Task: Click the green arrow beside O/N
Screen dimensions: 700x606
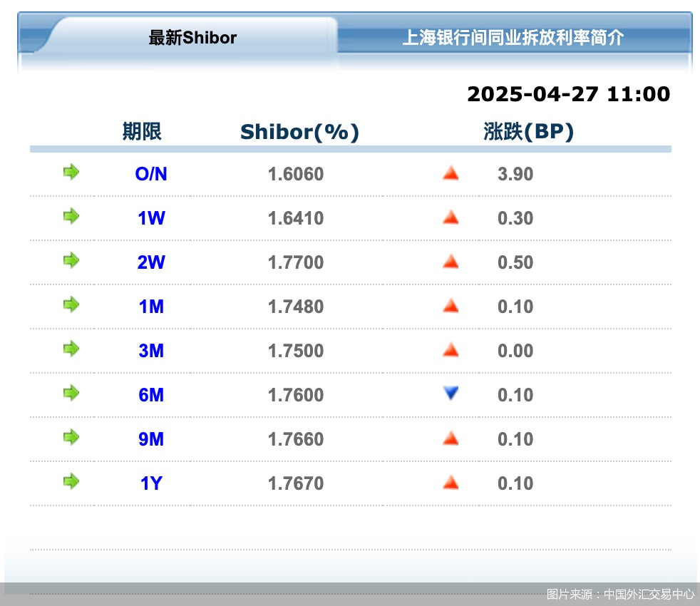Action: (71, 172)
